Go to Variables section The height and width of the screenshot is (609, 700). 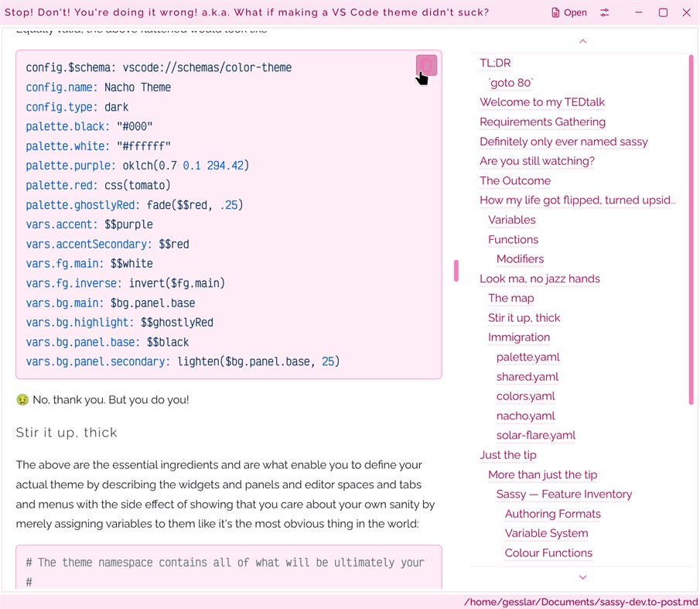click(511, 220)
